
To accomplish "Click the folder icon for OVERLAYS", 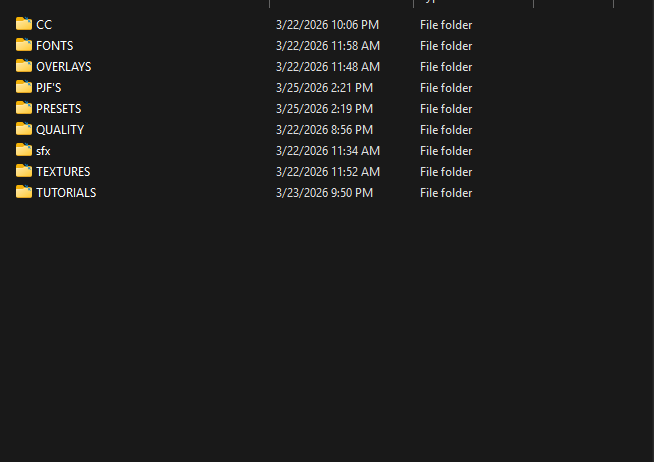I will click(x=24, y=66).
